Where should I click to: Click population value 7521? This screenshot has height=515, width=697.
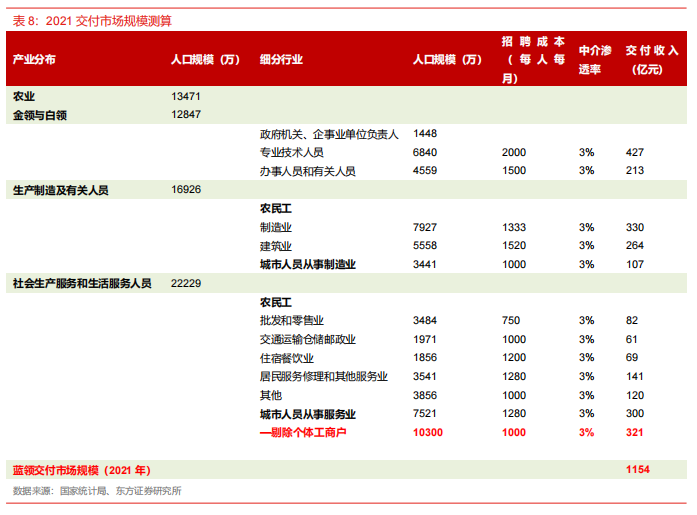[425, 414]
